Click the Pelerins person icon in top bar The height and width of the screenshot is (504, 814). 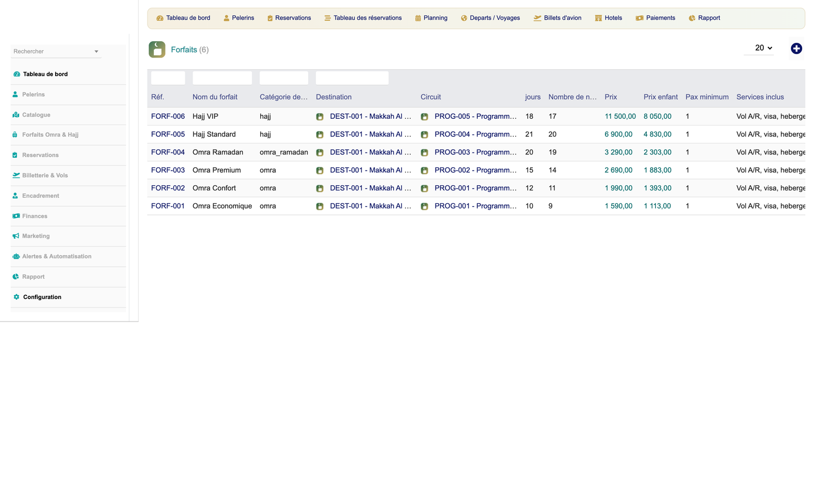pos(226,18)
